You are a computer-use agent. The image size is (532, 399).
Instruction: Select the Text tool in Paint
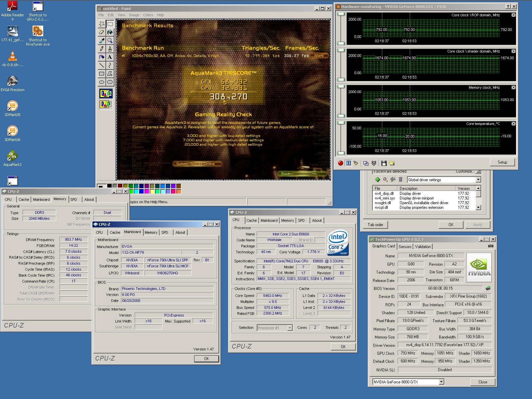click(110, 57)
